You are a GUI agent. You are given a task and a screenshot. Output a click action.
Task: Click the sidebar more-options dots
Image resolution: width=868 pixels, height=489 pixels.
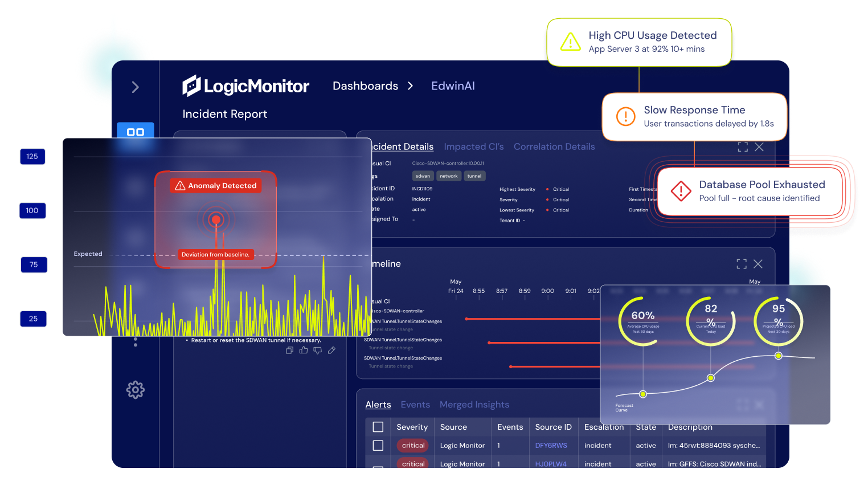pyautogui.click(x=136, y=342)
